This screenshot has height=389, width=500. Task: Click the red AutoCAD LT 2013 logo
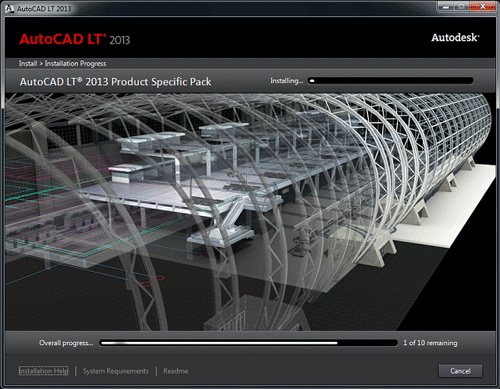click(75, 39)
